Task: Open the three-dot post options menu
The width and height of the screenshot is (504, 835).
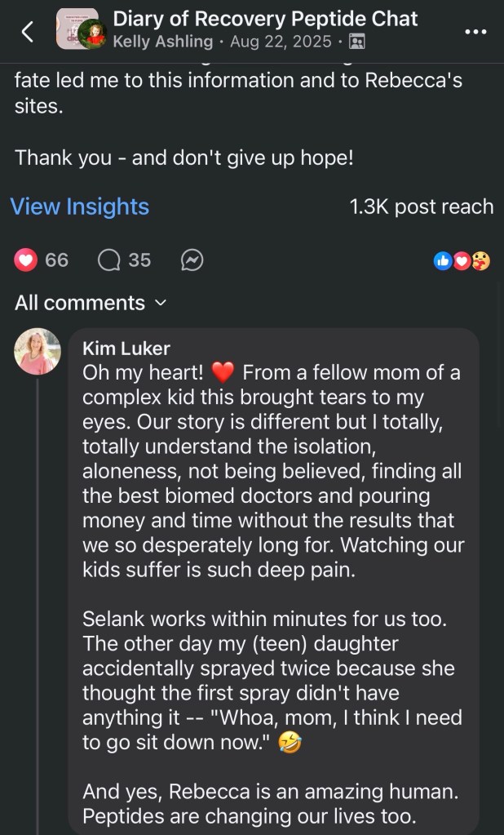Action: click(475, 32)
